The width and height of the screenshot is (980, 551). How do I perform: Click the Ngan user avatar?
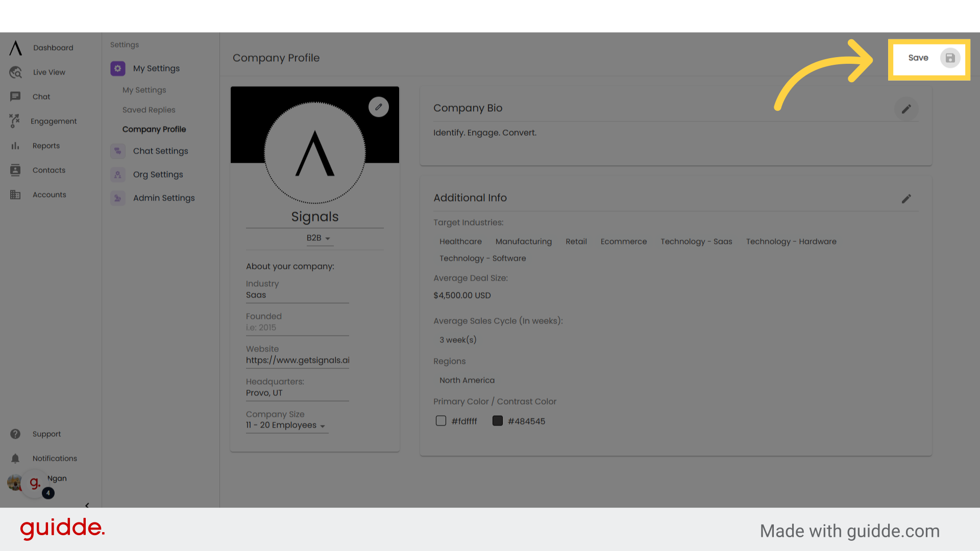(x=14, y=482)
